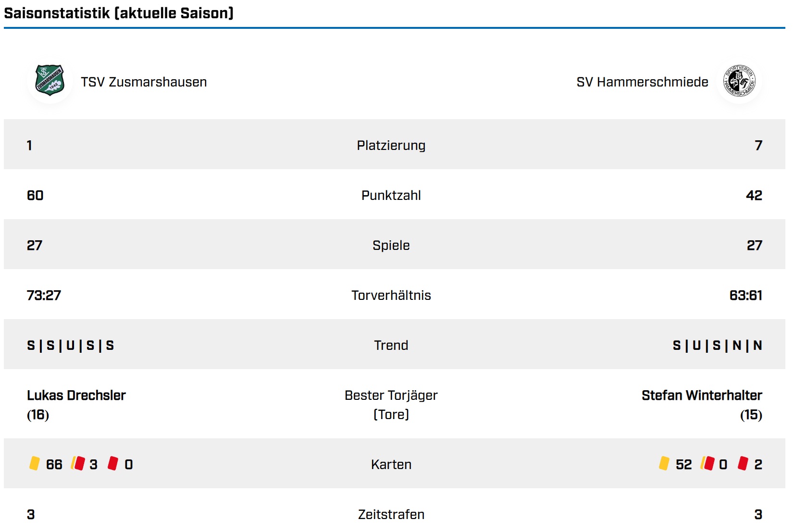Open the SV Hammerschmiede team name link
This screenshot has height=532, width=793.
click(x=642, y=82)
